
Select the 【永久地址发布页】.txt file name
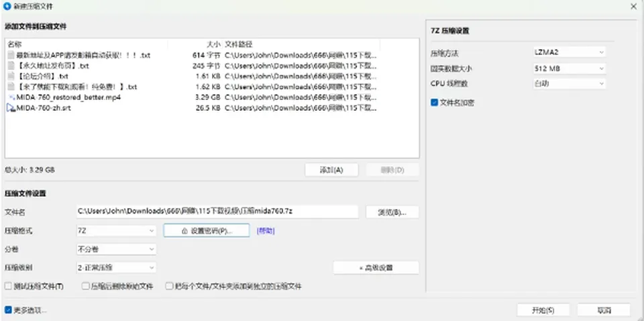[x=52, y=66]
